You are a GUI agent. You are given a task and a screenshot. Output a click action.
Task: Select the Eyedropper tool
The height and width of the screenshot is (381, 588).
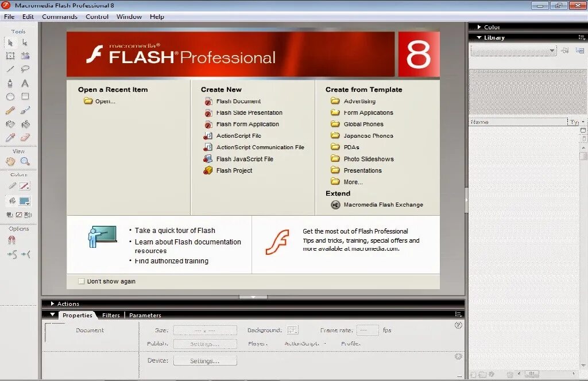10,138
